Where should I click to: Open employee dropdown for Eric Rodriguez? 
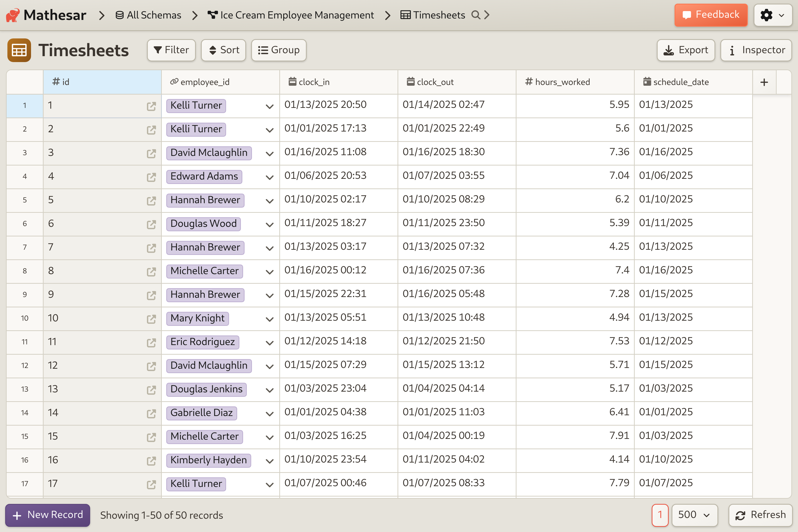click(269, 343)
